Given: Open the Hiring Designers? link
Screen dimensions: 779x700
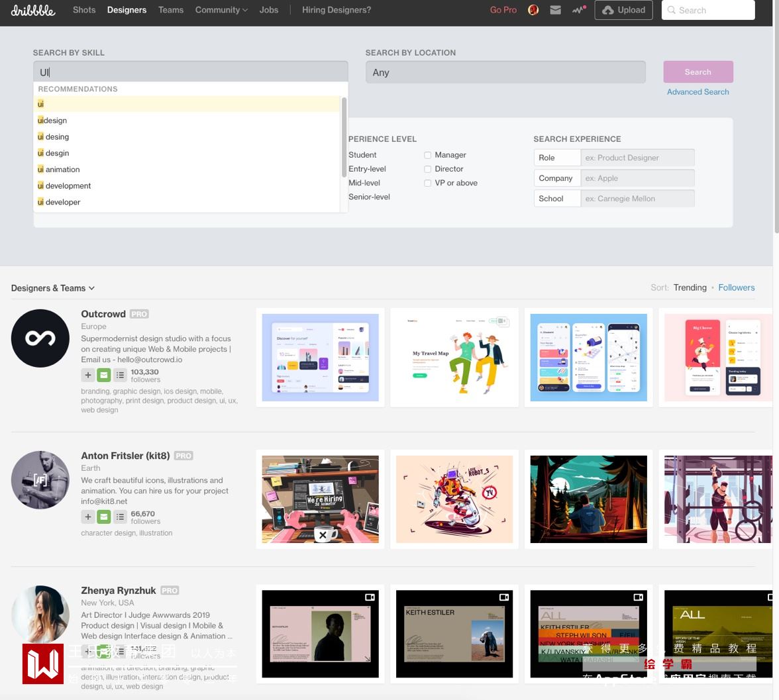Looking at the screenshot, I should (x=337, y=10).
